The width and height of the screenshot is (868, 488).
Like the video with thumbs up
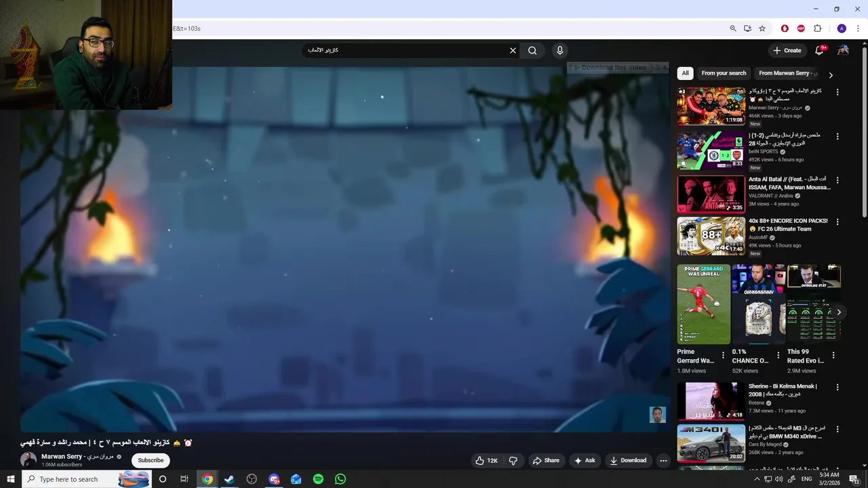487,460
